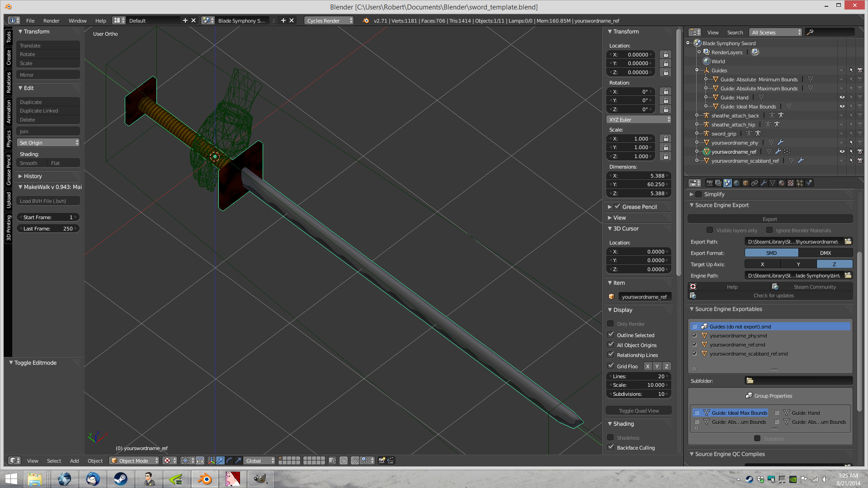The image size is (868, 488).
Task: Open the World properties tab (globe icon)
Action: [x=736, y=183]
